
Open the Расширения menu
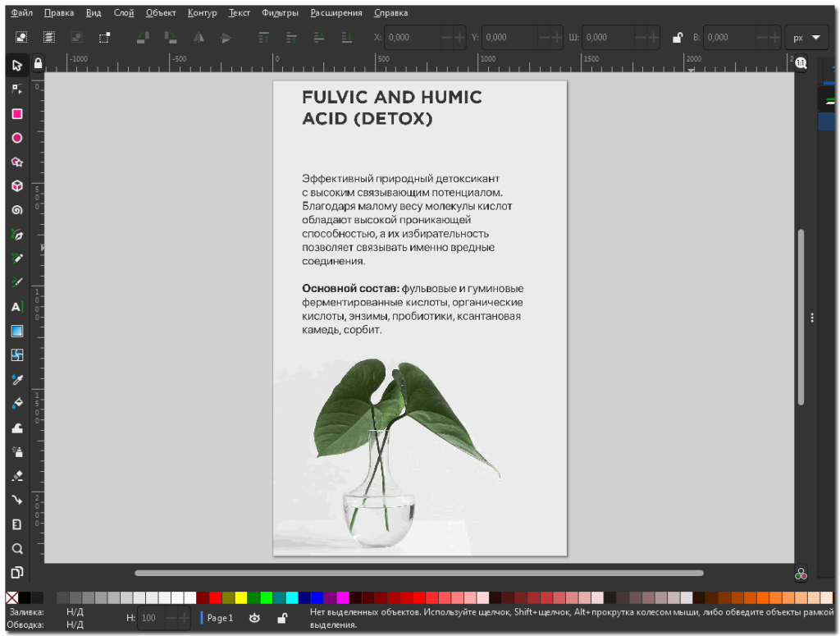tap(337, 13)
